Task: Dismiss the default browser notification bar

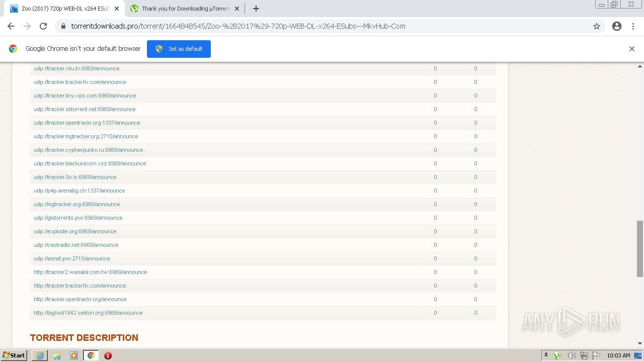Action: [x=632, y=49]
